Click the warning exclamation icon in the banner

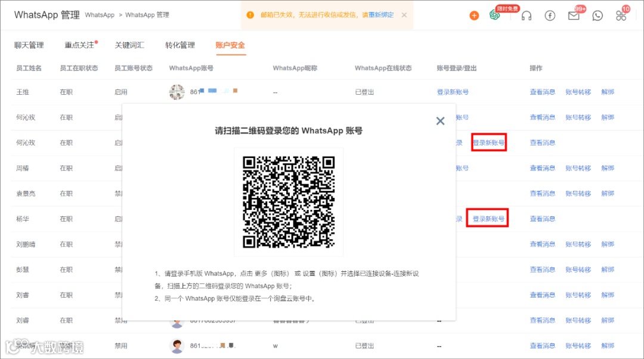click(250, 15)
